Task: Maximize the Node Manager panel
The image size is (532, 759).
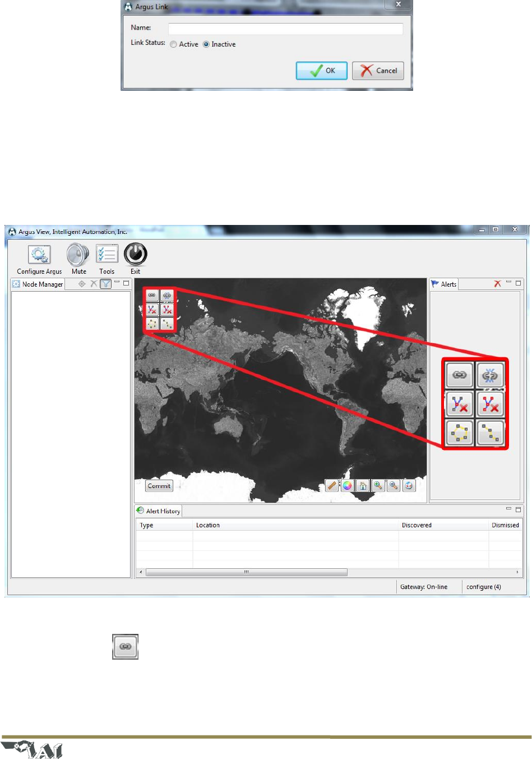Action: coord(126,283)
